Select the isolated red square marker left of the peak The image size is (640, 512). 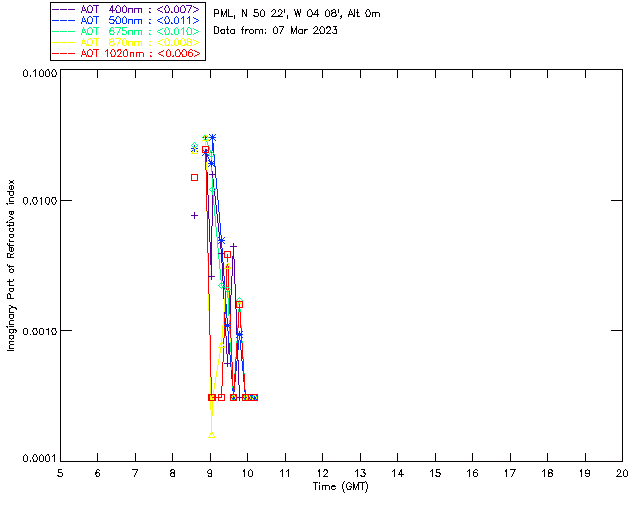coord(195,177)
